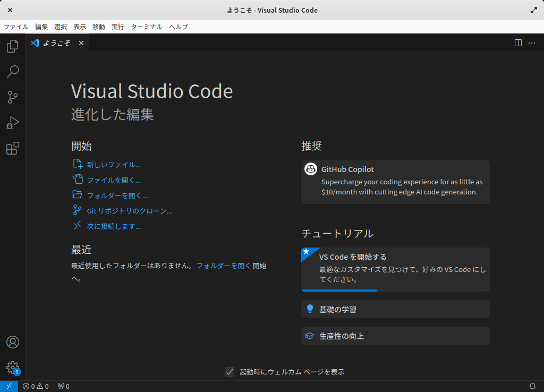The width and height of the screenshot is (544, 392).
Task: Click the Git リポジトリのクローン... link
Action: [130, 211]
